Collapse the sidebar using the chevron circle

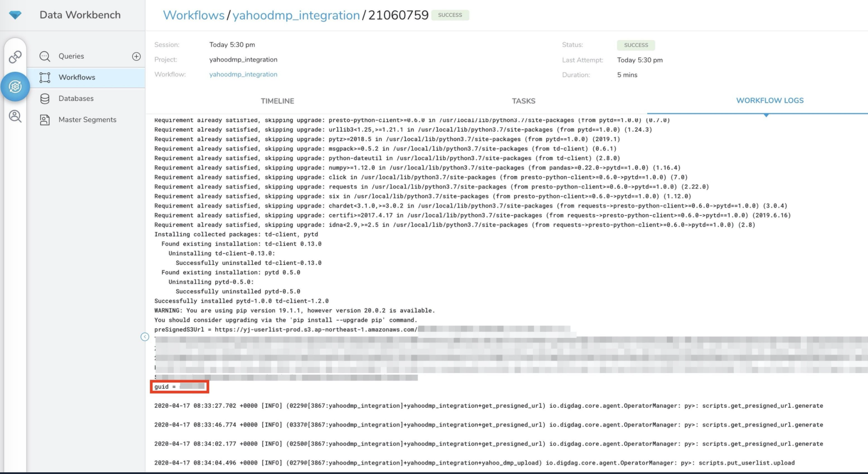point(145,337)
